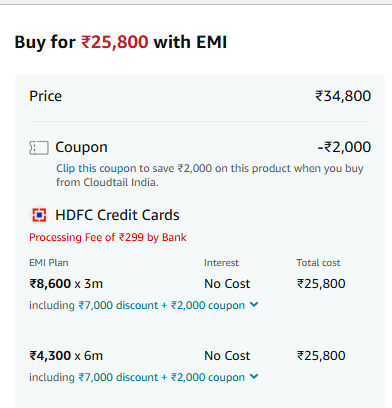Click the 'Buy for ₹25,800 with EMI' heading
The image size is (392, 408).
coord(121,42)
